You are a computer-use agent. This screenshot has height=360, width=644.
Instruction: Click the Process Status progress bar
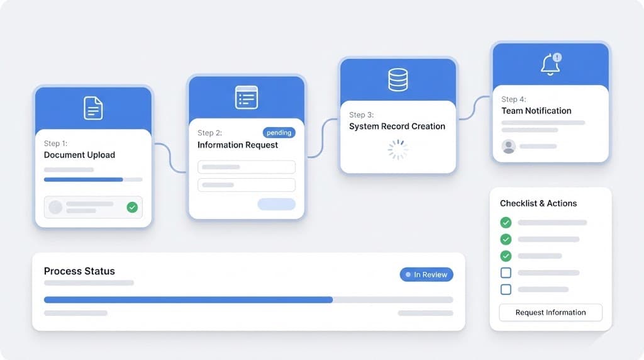pyautogui.click(x=248, y=300)
